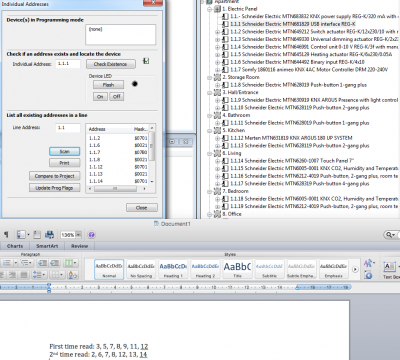Screen dimensions: 400x360
Task: Toggle the paragraph marks (¶) icon
Action: 6,235
